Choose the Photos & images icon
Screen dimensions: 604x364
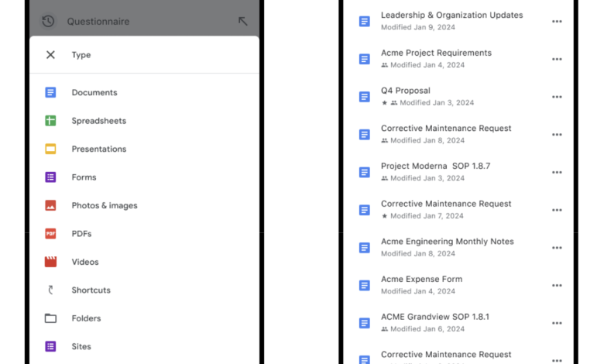50,205
